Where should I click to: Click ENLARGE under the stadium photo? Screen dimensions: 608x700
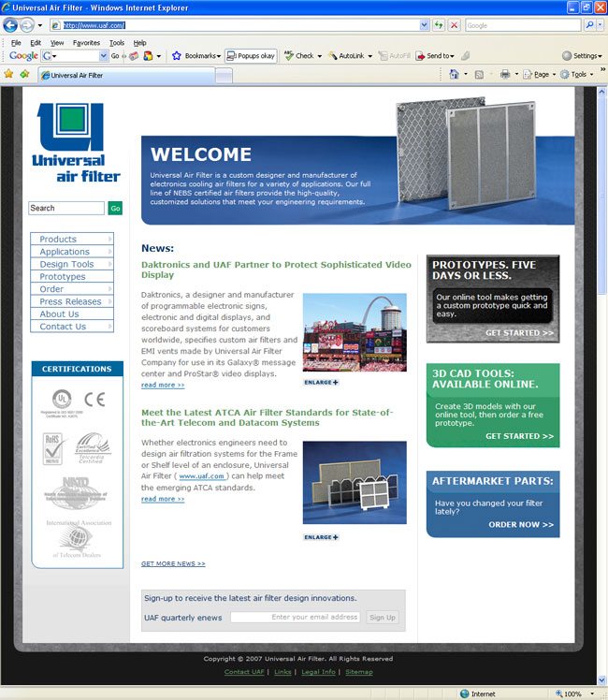click(x=321, y=382)
